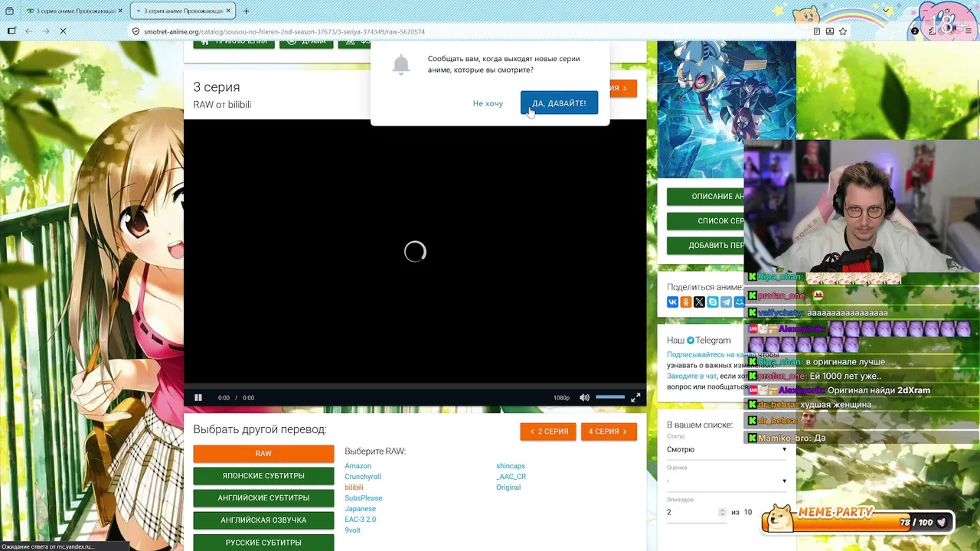Select 'АНГЛИЙСКАЯ ОЗВУЧКА' translation type
This screenshot has height=551, width=980.
pos(263,520)
